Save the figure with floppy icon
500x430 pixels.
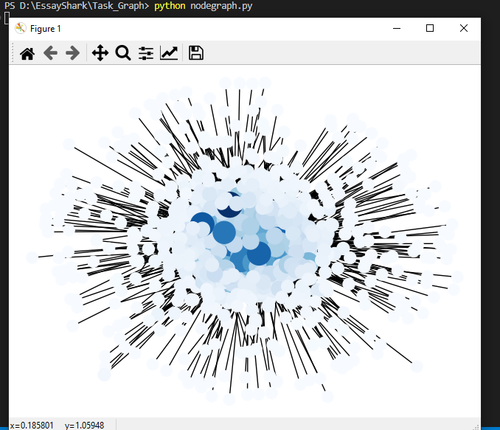(x=196, y=53)
